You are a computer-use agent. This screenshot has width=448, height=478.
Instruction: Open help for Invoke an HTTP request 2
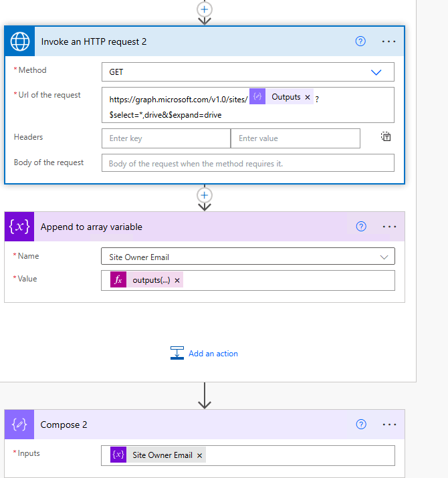coord(360,41)
